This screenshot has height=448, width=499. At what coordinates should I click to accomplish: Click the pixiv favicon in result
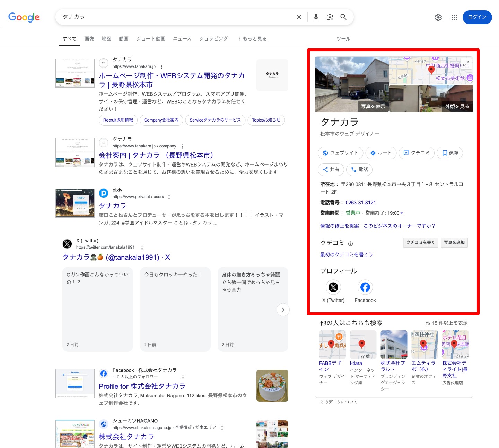click(104, 193)
